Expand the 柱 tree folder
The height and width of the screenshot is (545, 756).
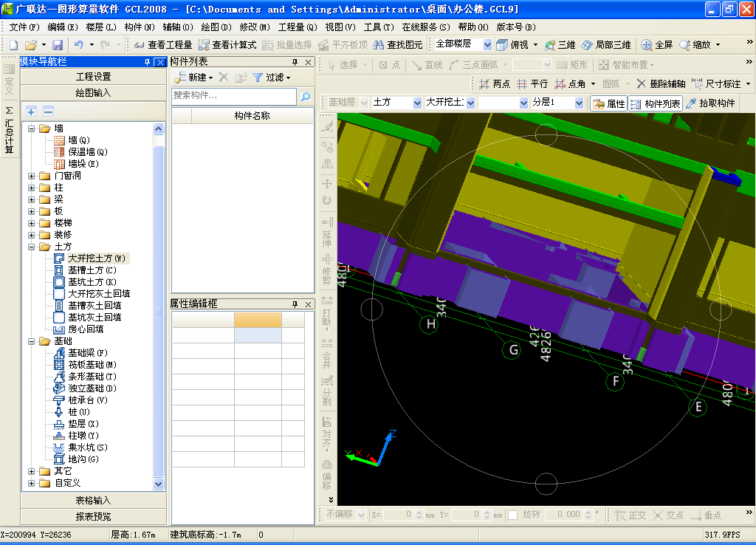31,188
